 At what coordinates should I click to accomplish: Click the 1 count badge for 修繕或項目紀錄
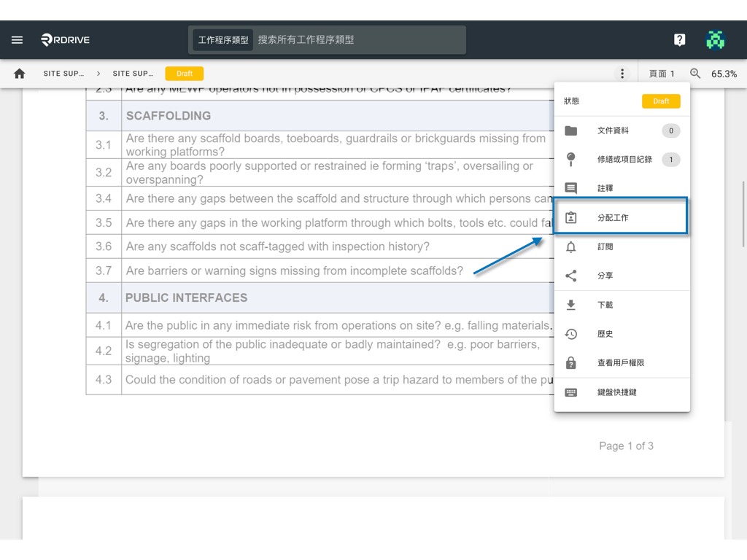click(x=671, y=160)
